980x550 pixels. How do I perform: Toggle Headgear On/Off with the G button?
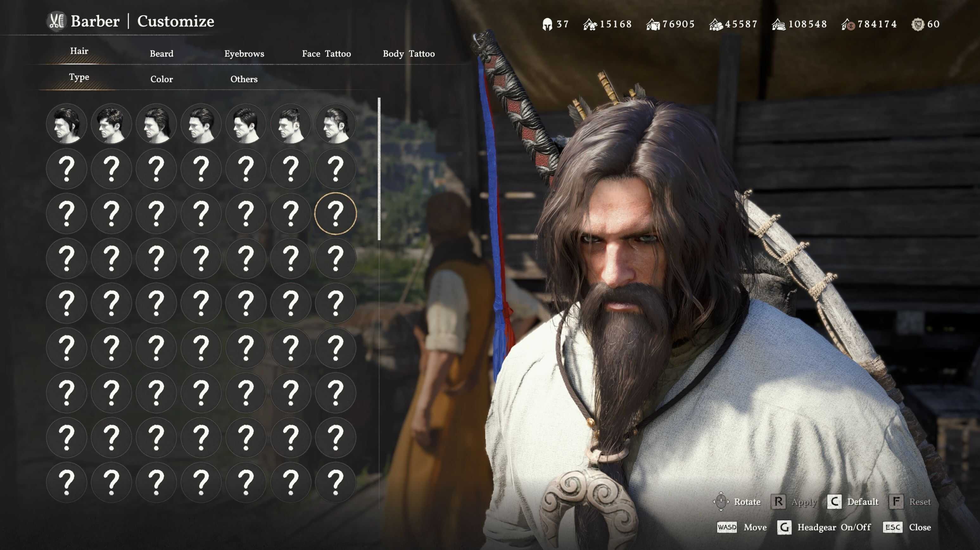click(x=784, y=527)
